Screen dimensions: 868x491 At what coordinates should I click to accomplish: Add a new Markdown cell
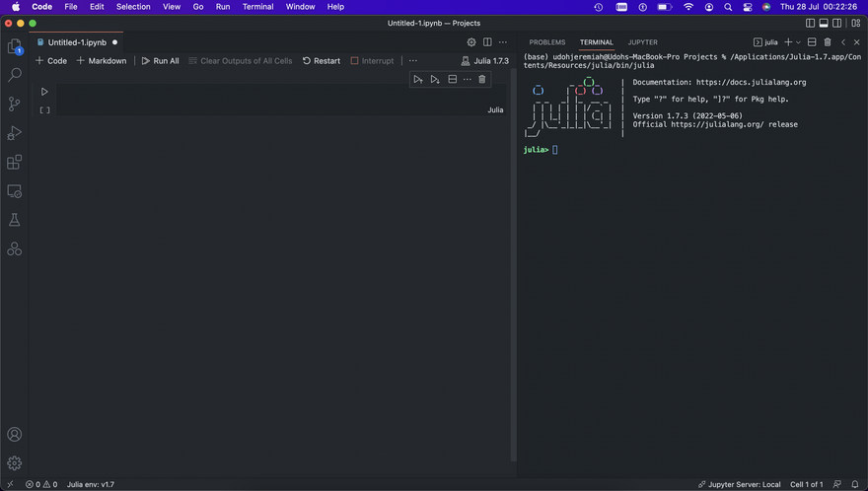(x=103, y=61)
